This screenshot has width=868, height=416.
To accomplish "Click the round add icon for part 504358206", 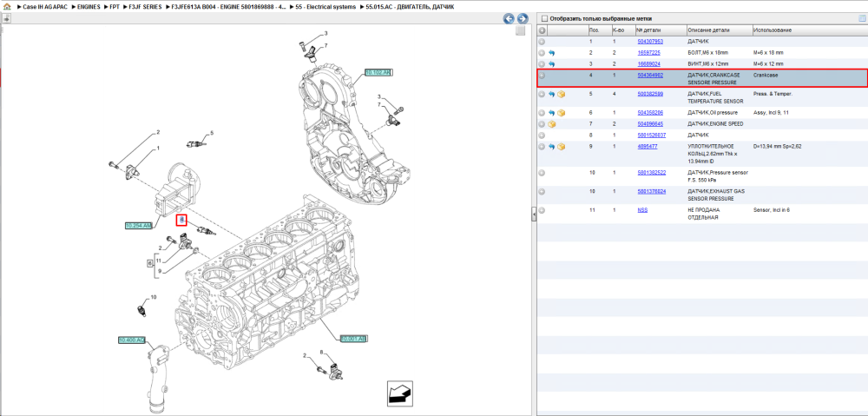I will (x=542, y=113).
